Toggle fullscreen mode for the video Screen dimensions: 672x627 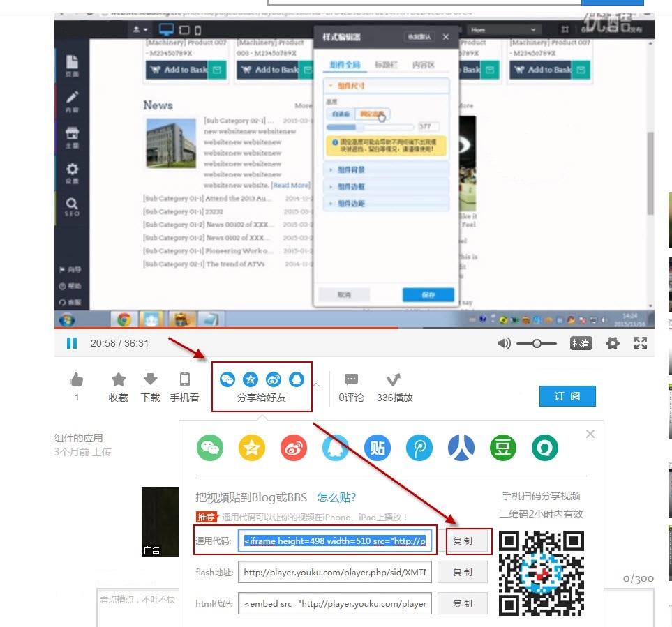point(641,343)
